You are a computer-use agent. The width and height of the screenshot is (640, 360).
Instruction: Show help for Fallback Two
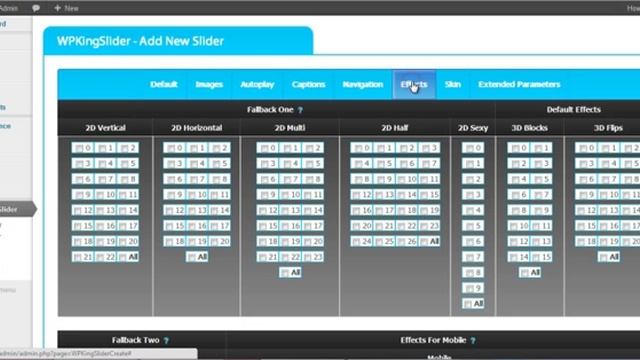click(166, 340)
